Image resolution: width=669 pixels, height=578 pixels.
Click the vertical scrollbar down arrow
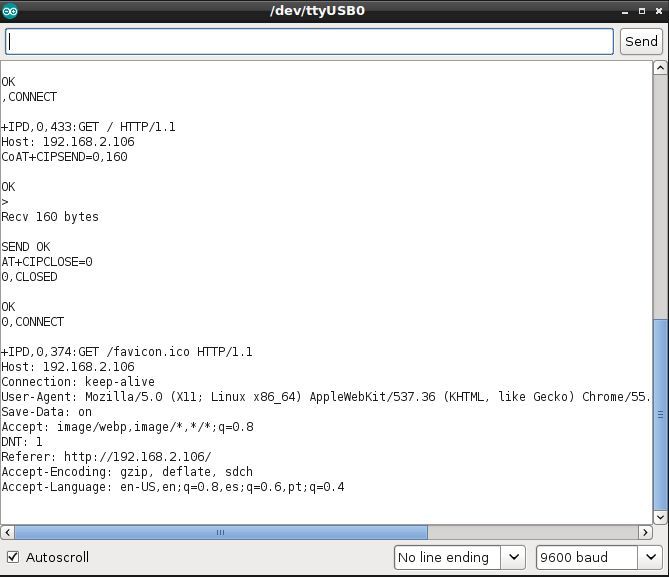pyautogui.click(x=660, y=517)
